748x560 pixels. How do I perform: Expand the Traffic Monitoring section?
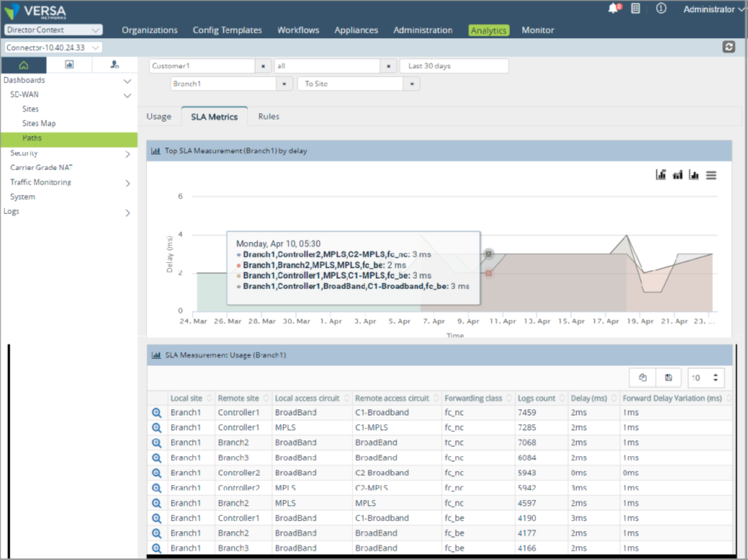pyautogui.click(x=127, y=183)
